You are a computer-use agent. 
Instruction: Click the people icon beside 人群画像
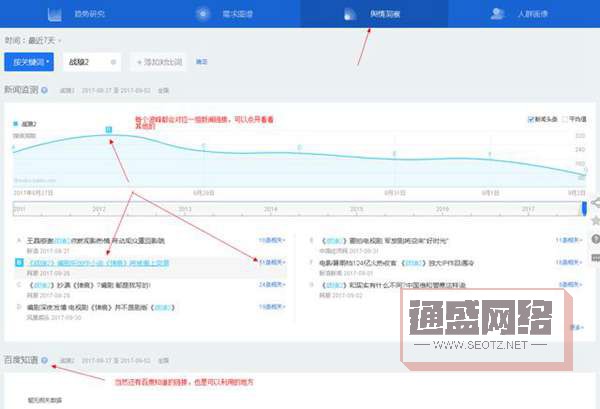click(x=497, y=14)
